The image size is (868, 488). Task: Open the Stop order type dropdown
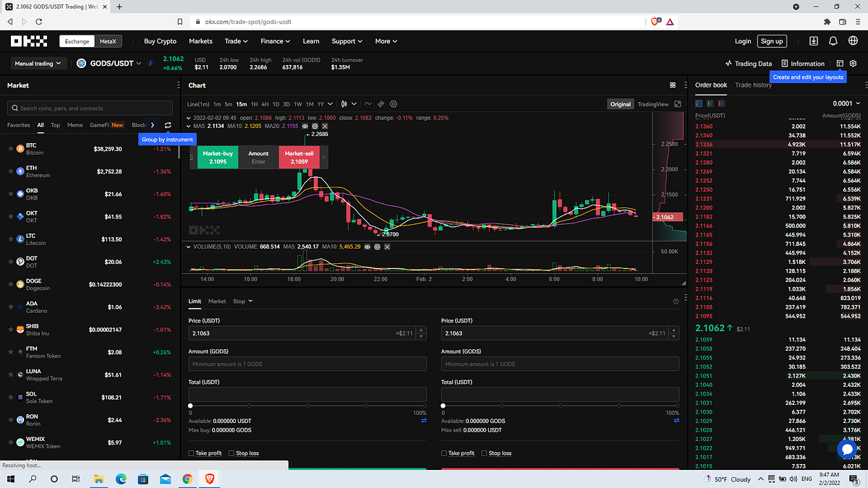click(243, 301)
